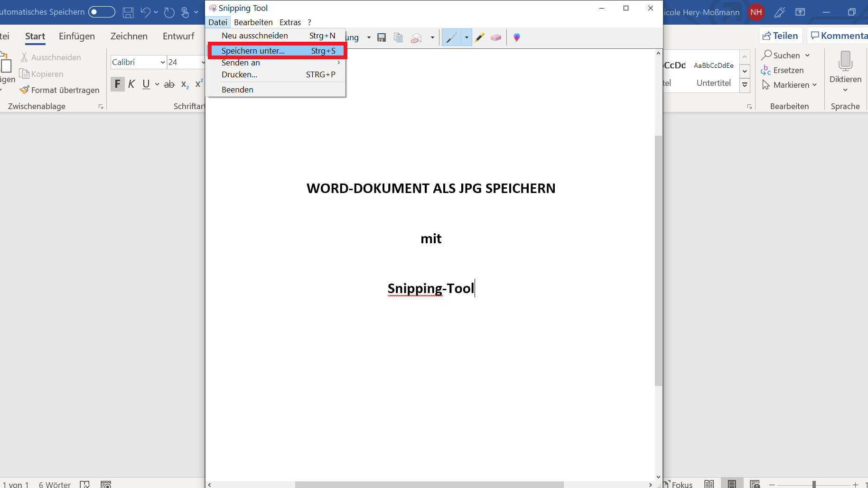Click Snipping Tool horizontal scrollbar
The width and height of the screenshot is (868, 488).
(x=429, y=485)
